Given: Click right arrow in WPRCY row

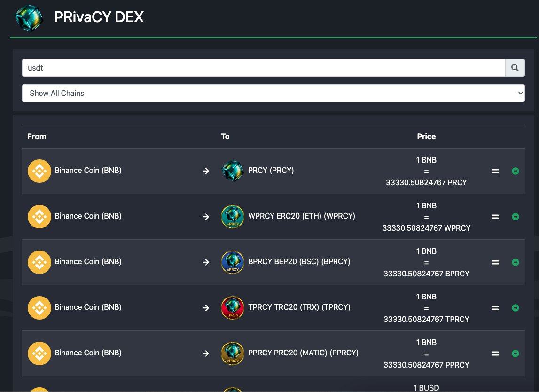Looking at the screenshot, I should point(205,217).
